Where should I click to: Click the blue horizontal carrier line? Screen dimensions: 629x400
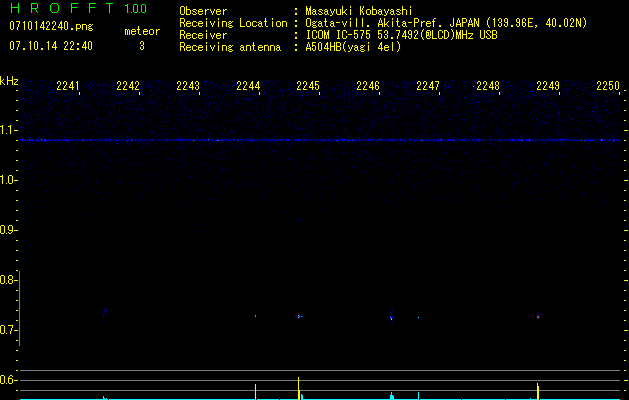click(x=320, y=140)
